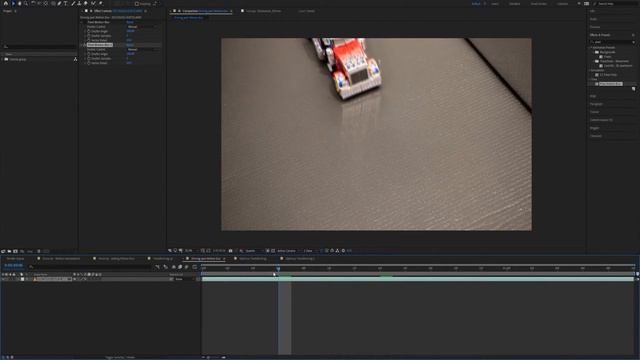Toggle Hide Shy Layers switch in timeline
This screenshot has width=640, height=360.
(x=173, y=267)
